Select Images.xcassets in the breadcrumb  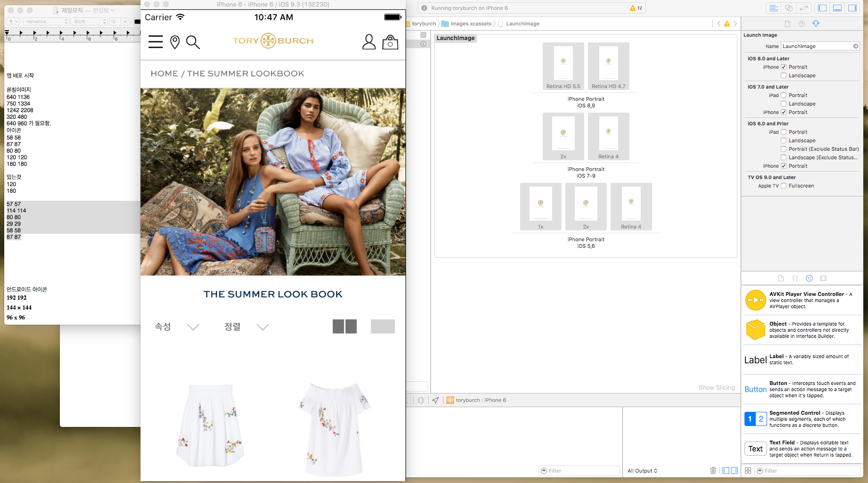pos(471,24)
